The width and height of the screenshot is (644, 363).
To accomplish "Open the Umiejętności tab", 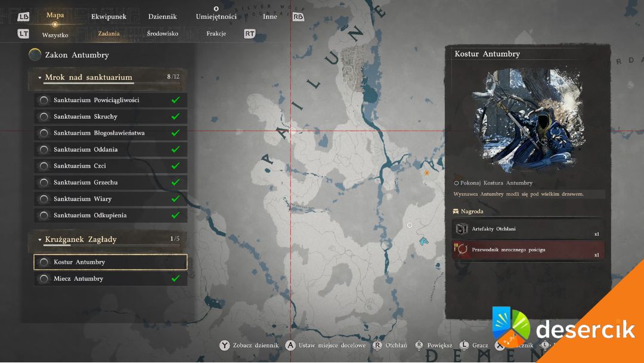I will [216, 17].
